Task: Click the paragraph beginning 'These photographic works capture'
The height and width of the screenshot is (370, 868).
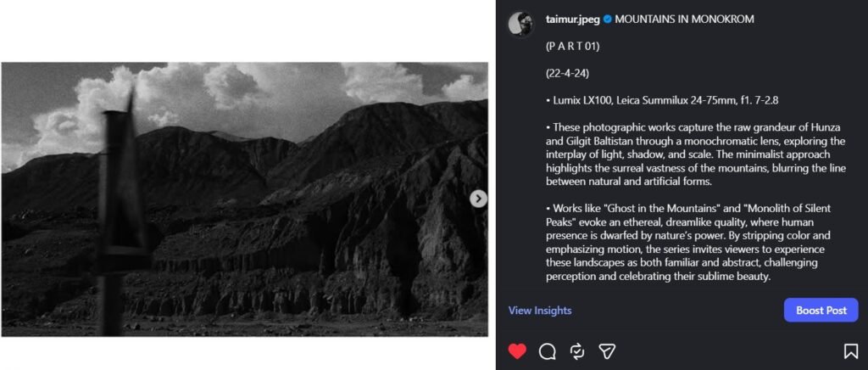Action: click(x=695, y=154)
